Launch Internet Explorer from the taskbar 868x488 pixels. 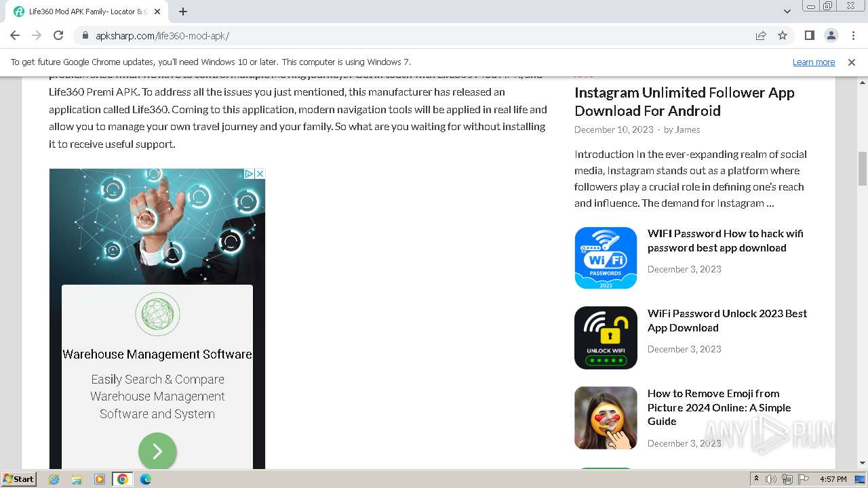tap(54, 479)
